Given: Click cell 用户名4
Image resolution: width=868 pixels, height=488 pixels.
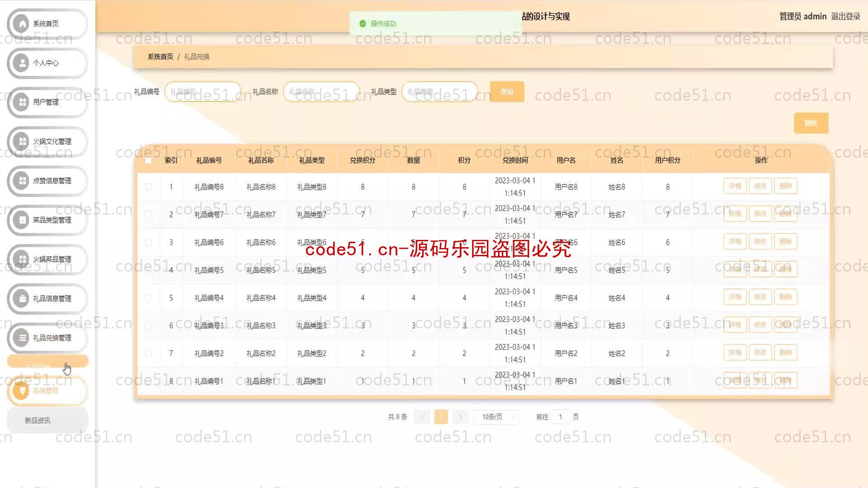Looking at the screenshot, I should tap(566, 298).
